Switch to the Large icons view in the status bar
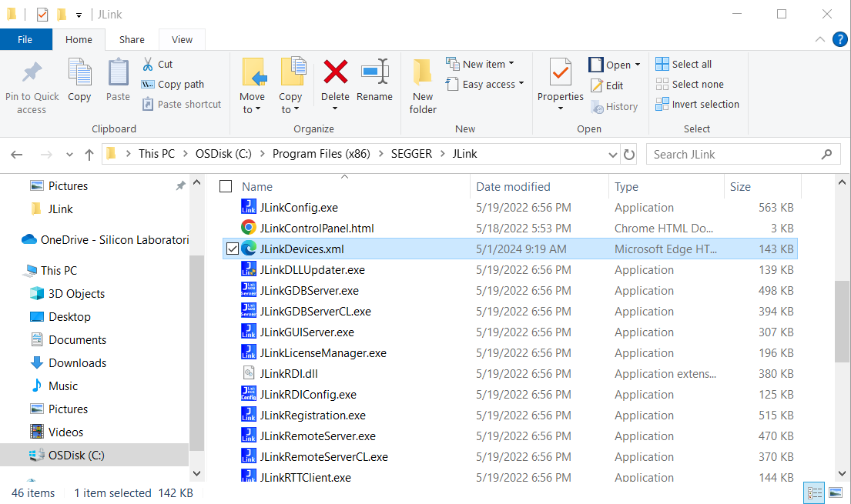This screenshot has width=851, height=504. [x=836, y=492]
